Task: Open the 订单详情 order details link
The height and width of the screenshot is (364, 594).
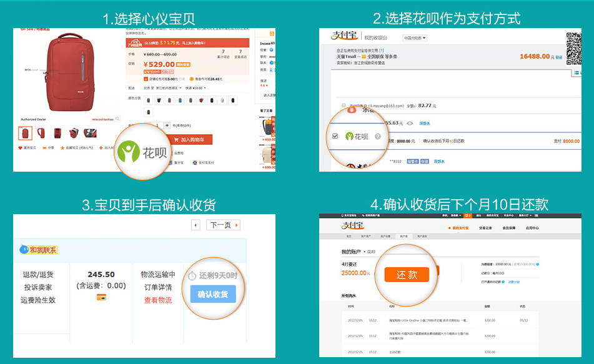Action: click(x=158, y=287)
